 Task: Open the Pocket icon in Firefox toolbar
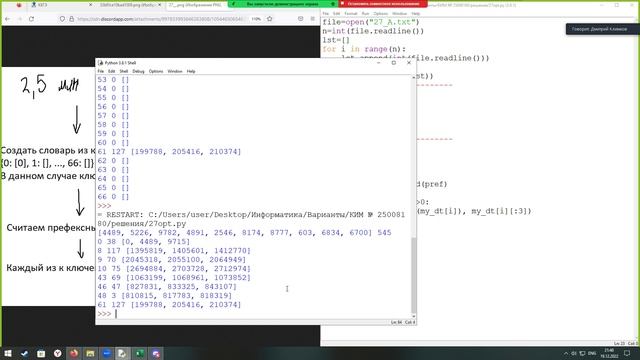pos(301,19)
